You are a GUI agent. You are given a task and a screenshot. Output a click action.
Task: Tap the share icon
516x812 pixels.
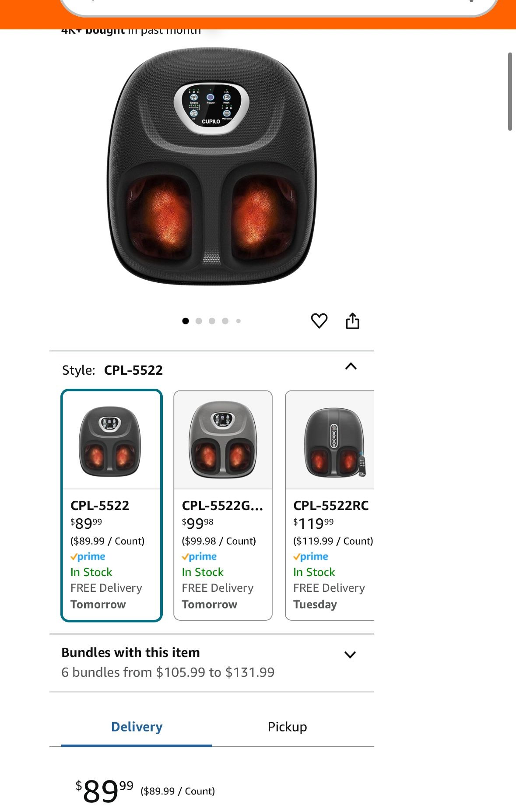[x=352, y=321]
